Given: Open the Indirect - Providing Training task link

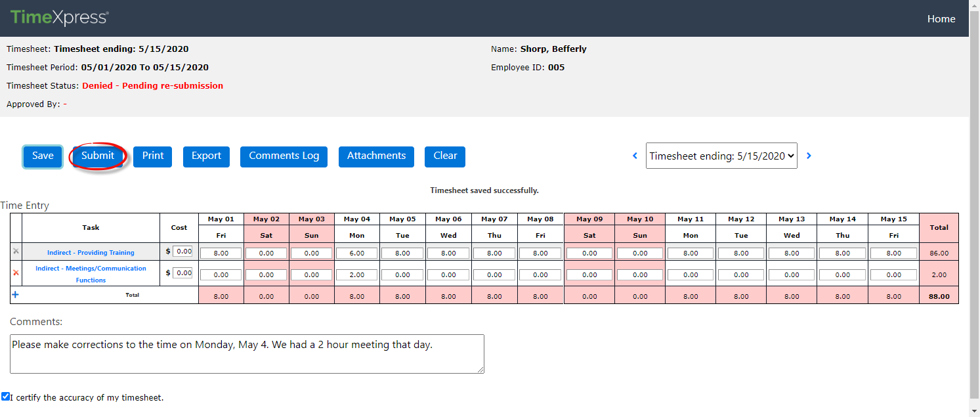Looking at the screenshot, I should pyautogui.click(x=90, y=252).
